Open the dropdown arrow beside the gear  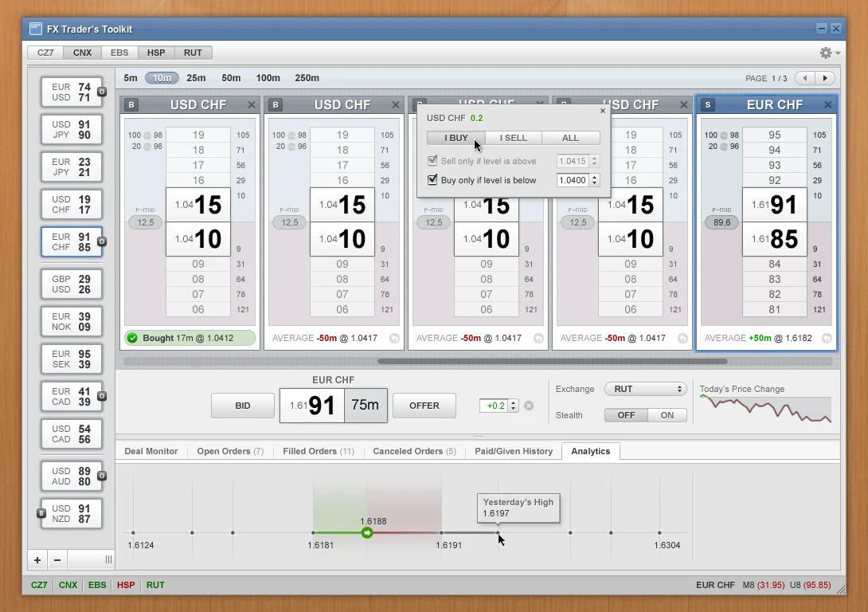(838, 53)
